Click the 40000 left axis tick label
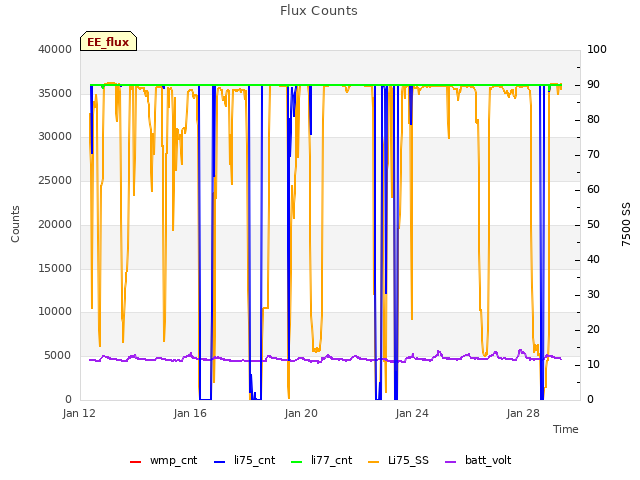 [x=55, y=49]
